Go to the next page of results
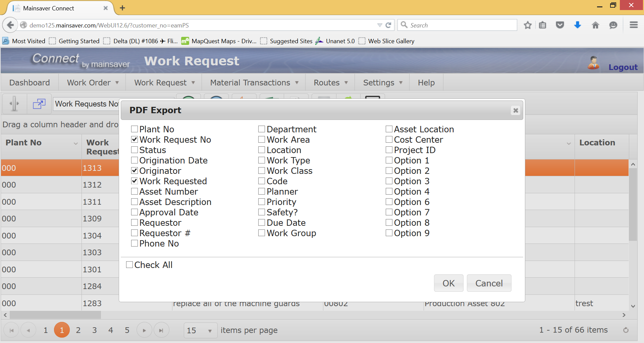This screenshot has width=644, height=343. [x=144, y=330]
